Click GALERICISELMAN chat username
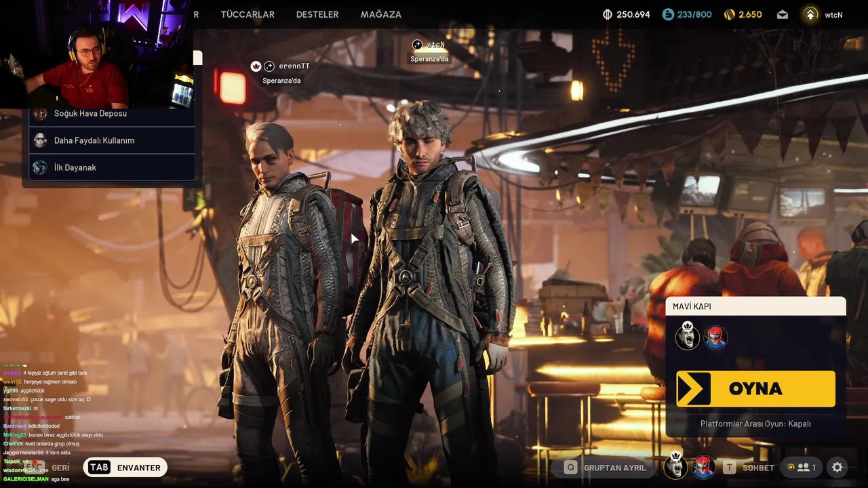 coord(26,479)
